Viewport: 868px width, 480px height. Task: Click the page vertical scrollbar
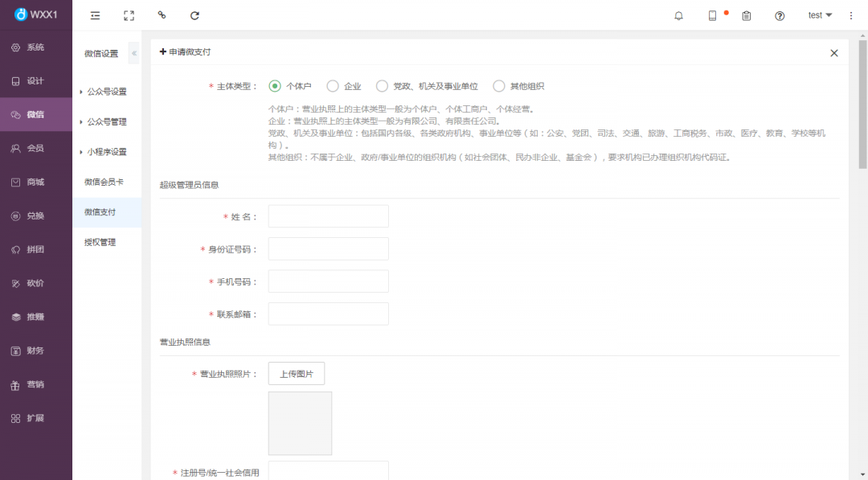click(862, 105)
